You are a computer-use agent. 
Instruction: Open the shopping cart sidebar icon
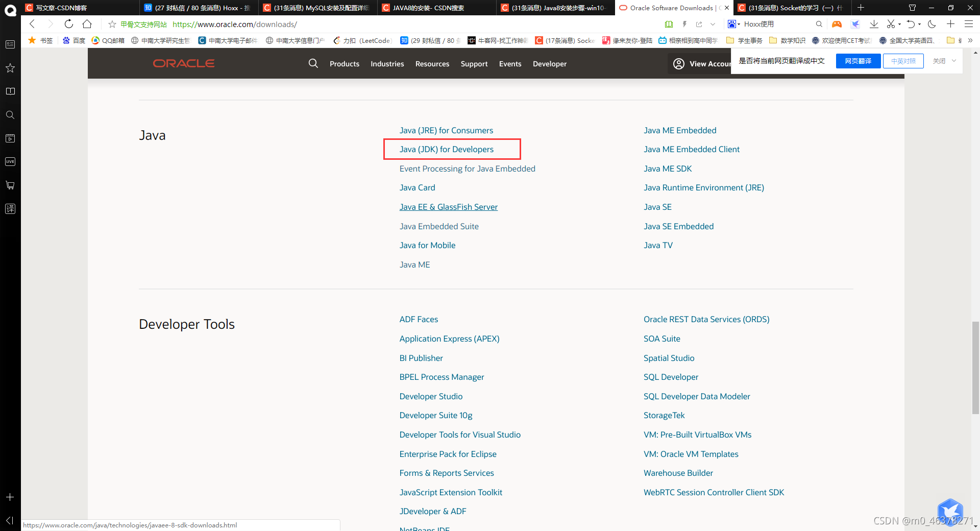click(x=10, y=185)
